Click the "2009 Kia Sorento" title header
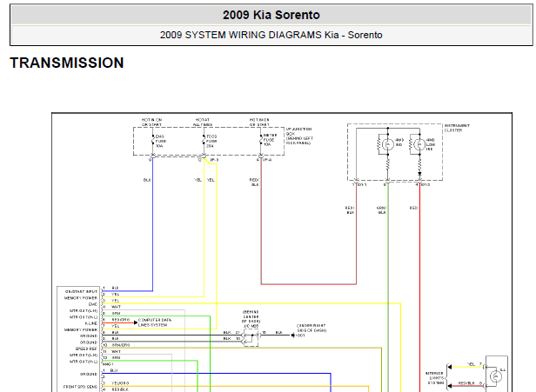The image size is (536, 392). point(271,15)
